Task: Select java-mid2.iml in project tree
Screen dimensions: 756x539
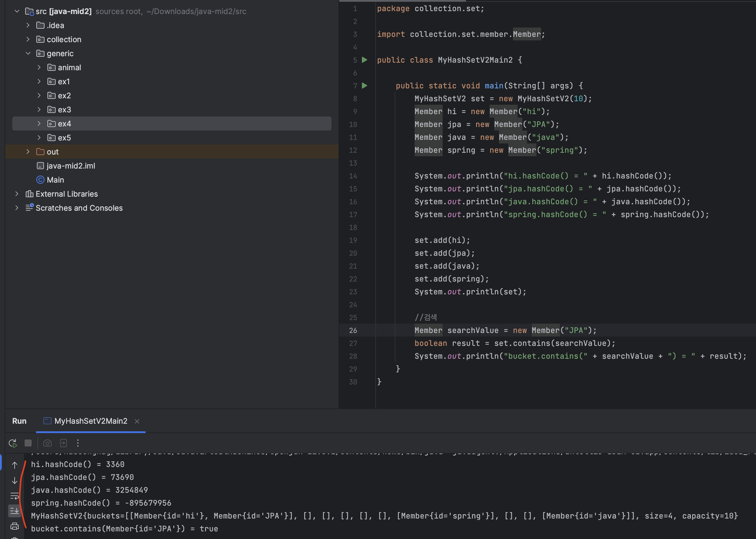Action: pyautogui.click(x=71, y=166)
